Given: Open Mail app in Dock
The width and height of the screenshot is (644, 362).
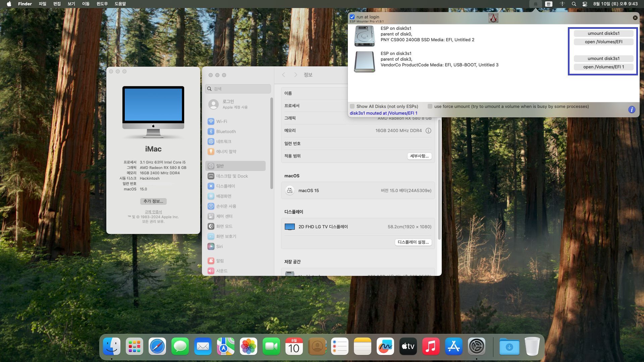Looking at the screenshot, I should coord(203,346).
